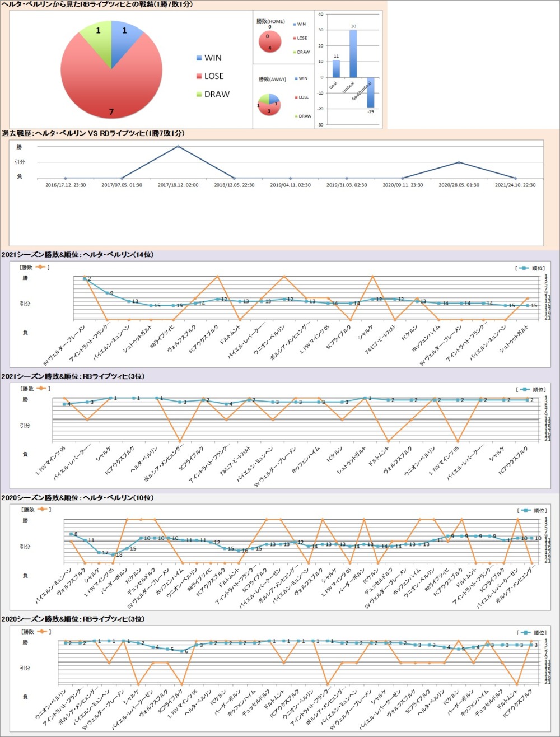560x737 pixels.
Task: Click the green DRAW swatch in the large pie legend
Action: [199, 94]
